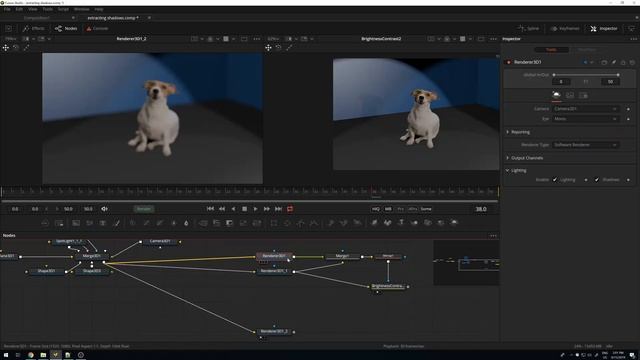Play forward in transport controls
The width and height of the screenshot is (640, 360).
click(256, 209)
